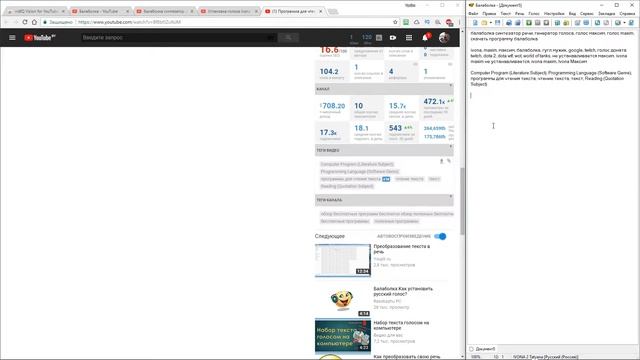Click the new document icon in Balabolka toolbar
This screenshot has height=360, width=640.
tap(475, 23)
